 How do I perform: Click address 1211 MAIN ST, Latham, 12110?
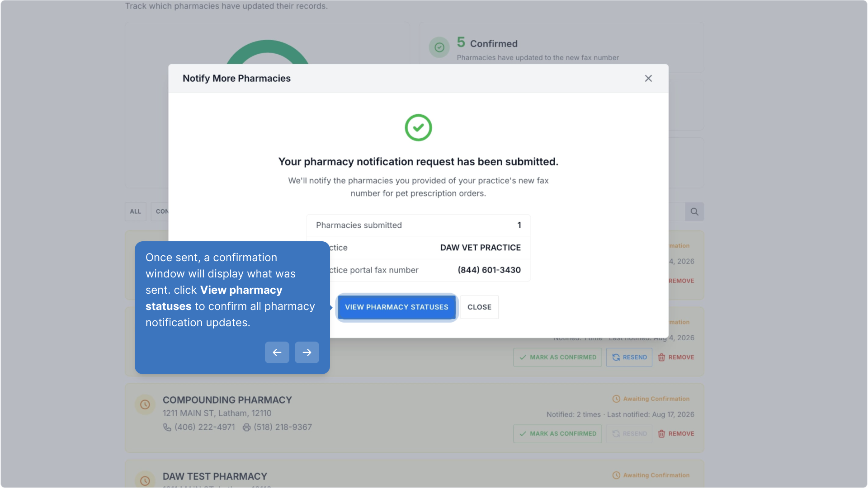tap(217, 413)
